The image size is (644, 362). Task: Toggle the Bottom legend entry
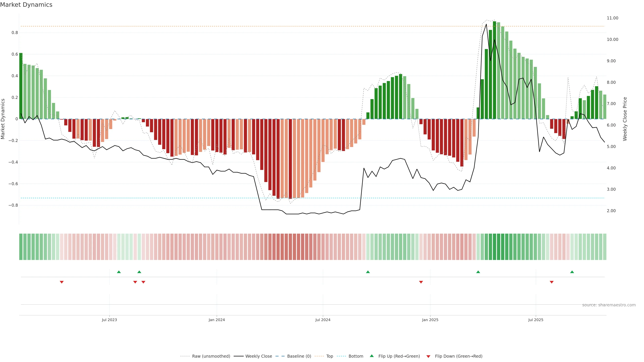pos(356,356)
